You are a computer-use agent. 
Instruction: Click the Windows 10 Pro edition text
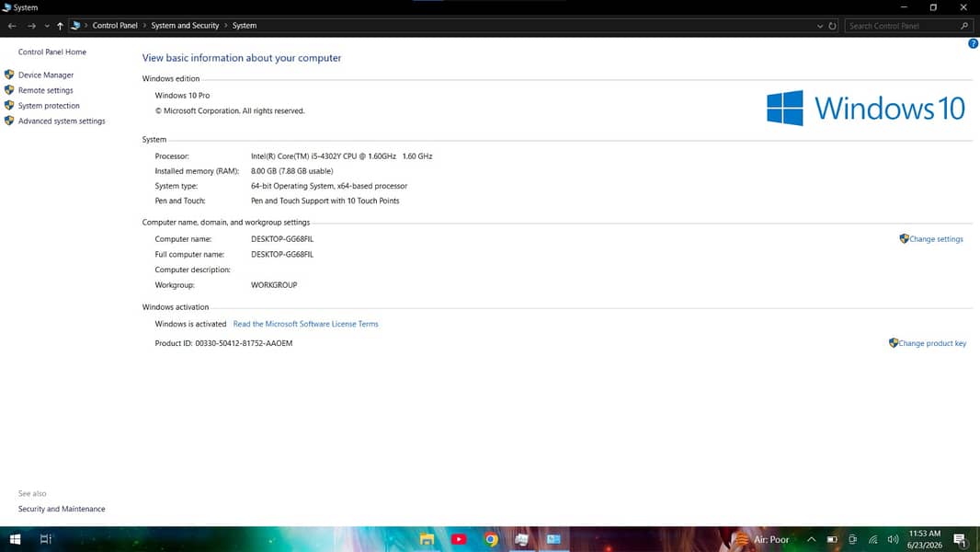[183, 96]
